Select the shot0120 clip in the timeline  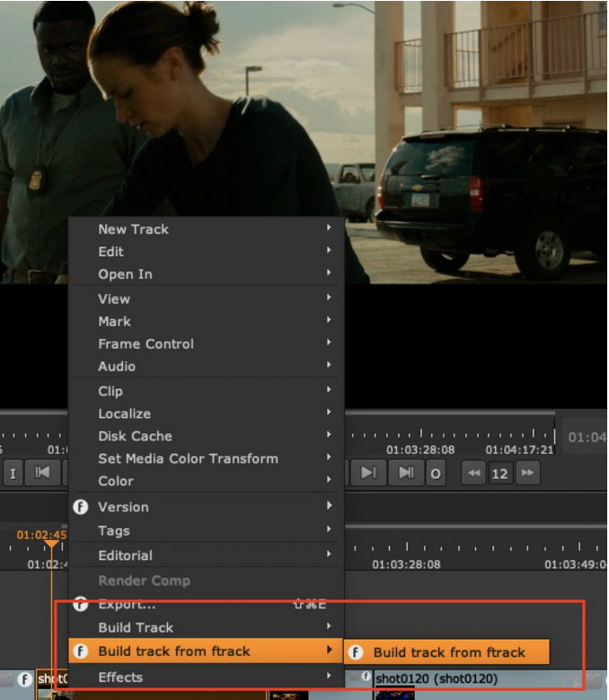pyautogui.click(x=437, y=678)
